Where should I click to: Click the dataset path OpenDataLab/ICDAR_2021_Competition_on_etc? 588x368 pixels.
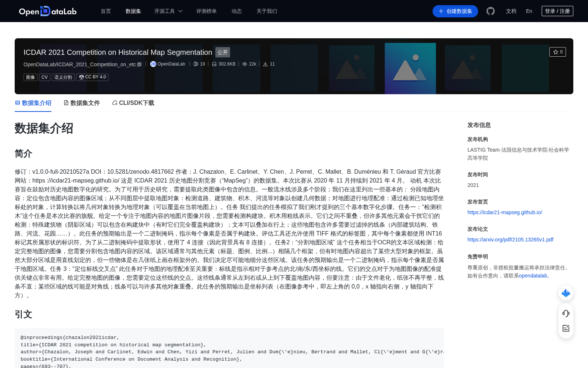tap(80, 64)
